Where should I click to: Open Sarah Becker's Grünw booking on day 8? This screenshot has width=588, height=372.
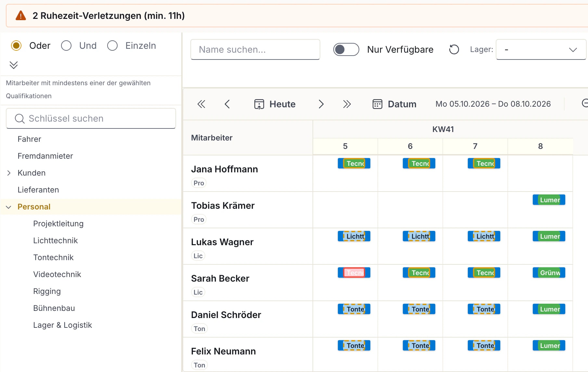tap(549, 272)
